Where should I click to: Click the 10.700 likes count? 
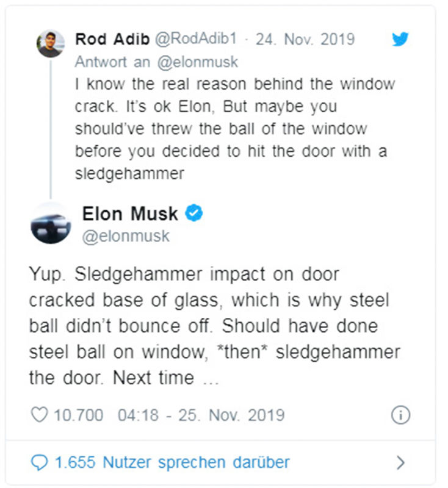[x=79, y=415]
